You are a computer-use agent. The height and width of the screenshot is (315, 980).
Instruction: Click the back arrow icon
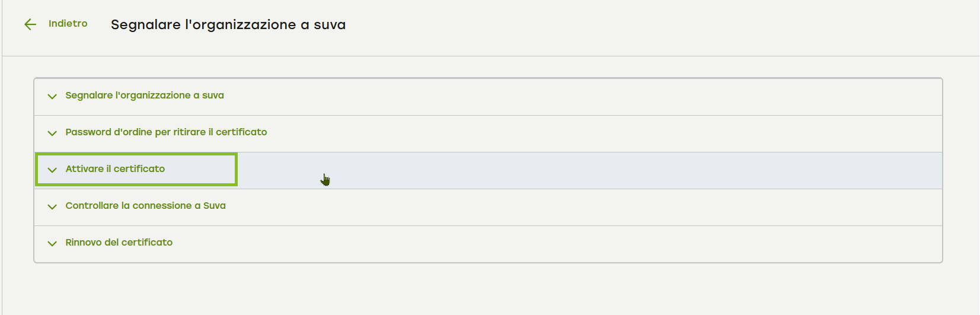pos(30,24)
